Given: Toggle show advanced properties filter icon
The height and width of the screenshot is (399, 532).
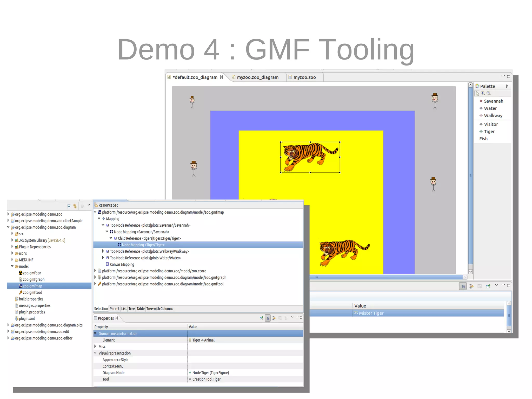Looking at the screenshot, I should (x=274, y=318).
